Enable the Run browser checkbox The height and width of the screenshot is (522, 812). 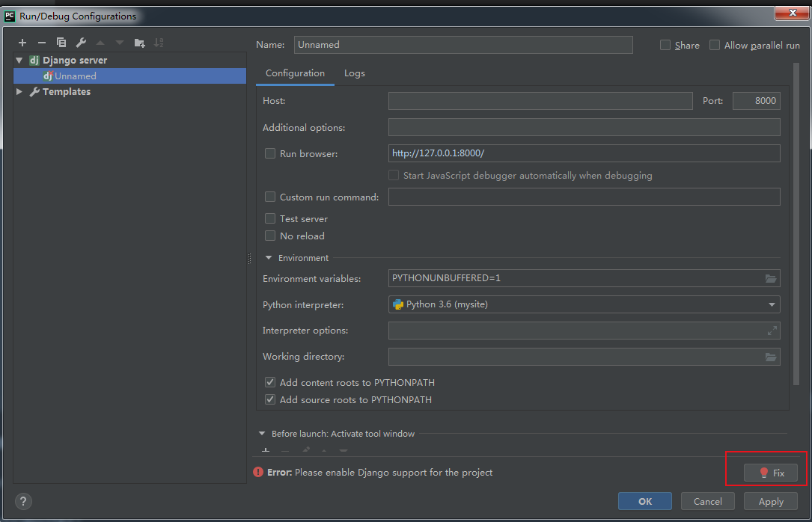pyautogui.click(x=270, y=153)
